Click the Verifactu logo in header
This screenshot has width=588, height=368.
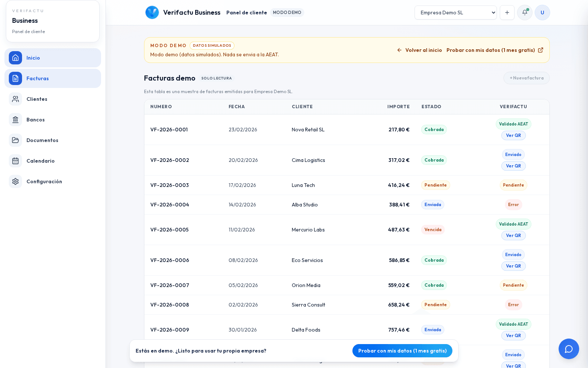[x=152, y=13]
